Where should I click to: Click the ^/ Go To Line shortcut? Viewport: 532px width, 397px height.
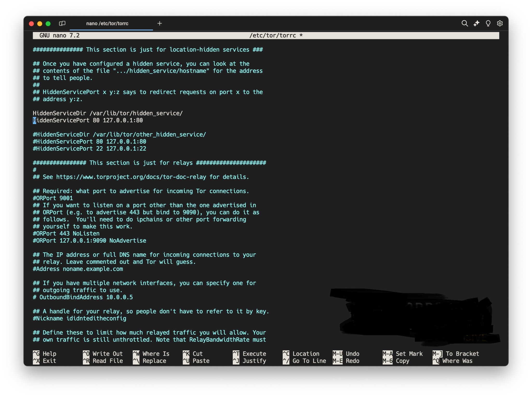point(304,361)
